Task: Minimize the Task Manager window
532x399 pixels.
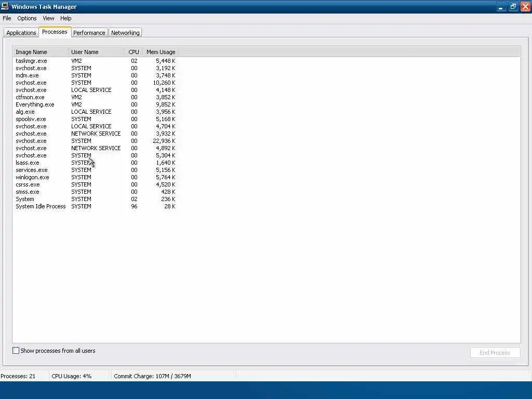Action: pyautogui.click(x=500, y=7)
